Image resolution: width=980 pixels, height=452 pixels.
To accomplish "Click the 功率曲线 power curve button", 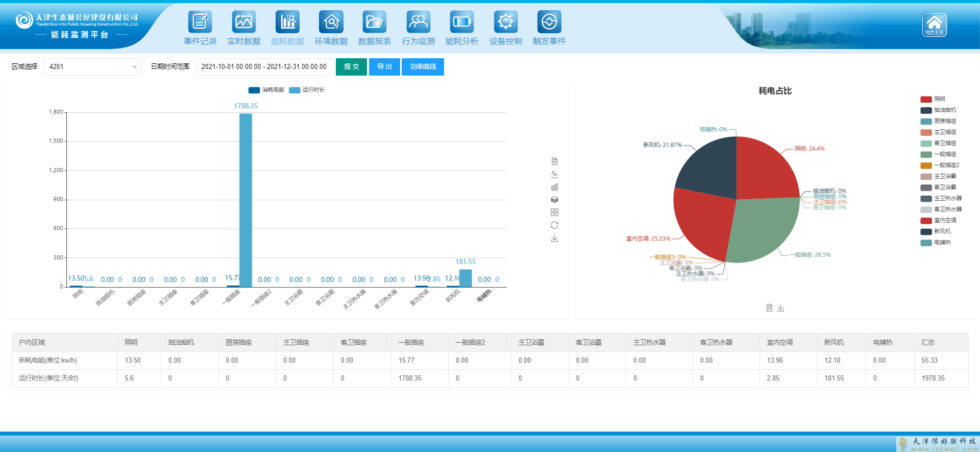I will [423, 67].
